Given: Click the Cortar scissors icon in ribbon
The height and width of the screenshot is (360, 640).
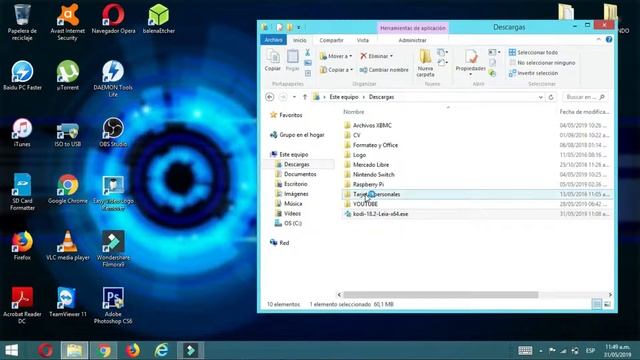Looking at the screenshot, I should 307,53.
